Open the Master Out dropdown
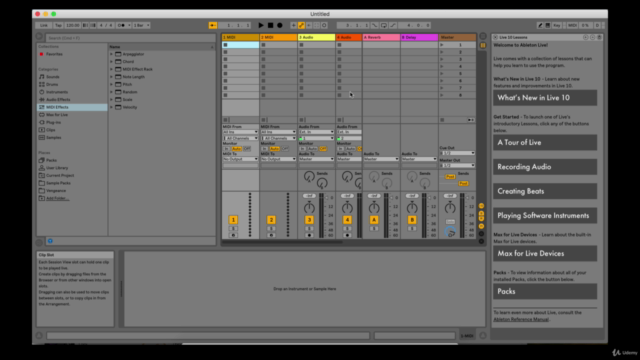Image resolution: width=640 pixels, height=360 pixels. [x=457, y=165]
